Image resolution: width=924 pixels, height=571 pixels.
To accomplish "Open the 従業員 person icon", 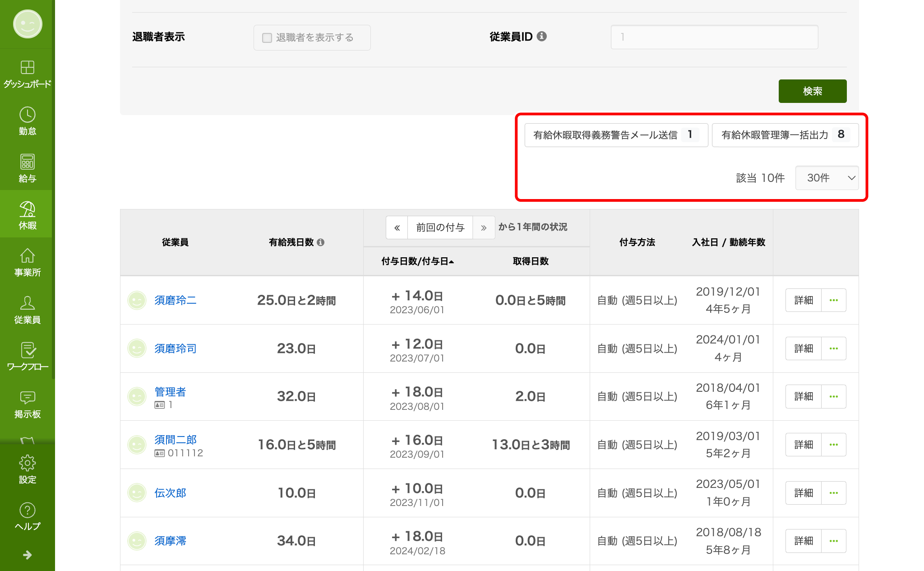I will (x=27, y=303).
